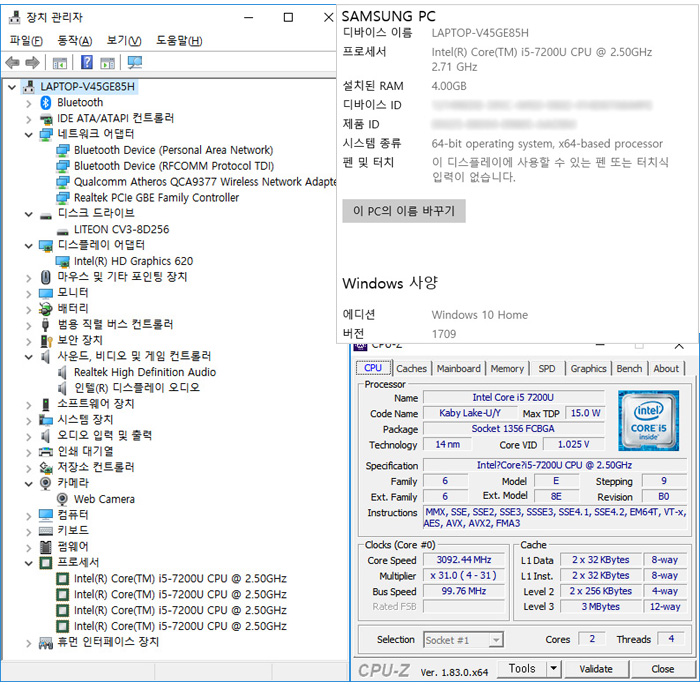Click the Scan for hardware changes monitor icon
The image size is (700, 685).
click(x=134, y=62)
